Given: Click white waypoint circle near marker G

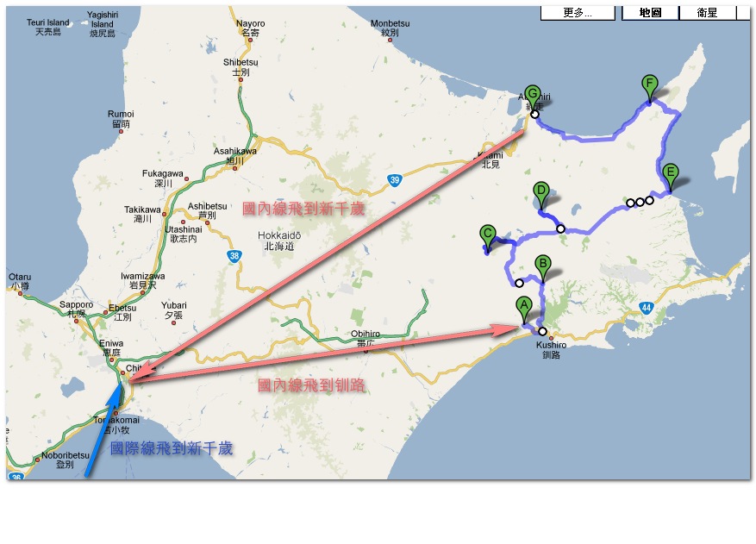Looking at the screenshot, I should click(534, 115).
